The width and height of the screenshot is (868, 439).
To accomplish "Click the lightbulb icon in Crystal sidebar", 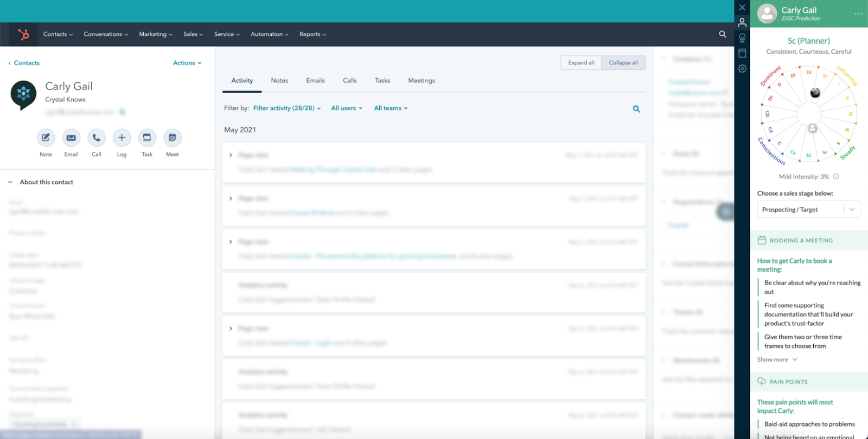I will [742, 38].
